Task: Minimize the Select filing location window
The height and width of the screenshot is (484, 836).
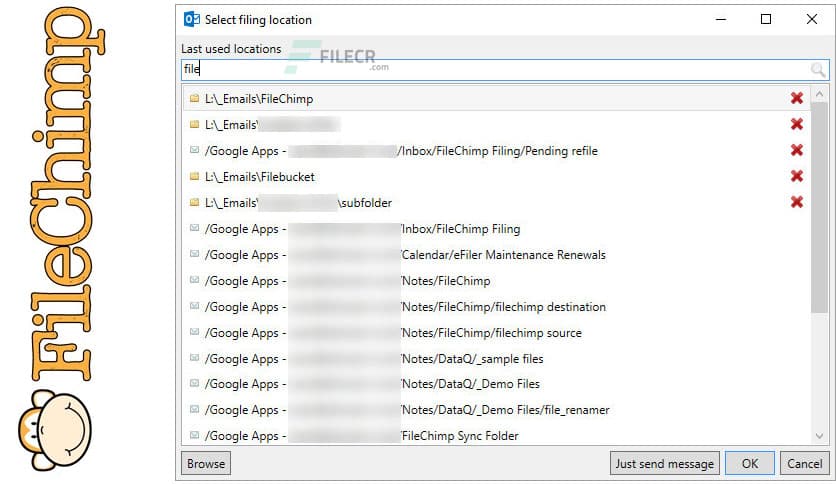Action: [721, 19]
